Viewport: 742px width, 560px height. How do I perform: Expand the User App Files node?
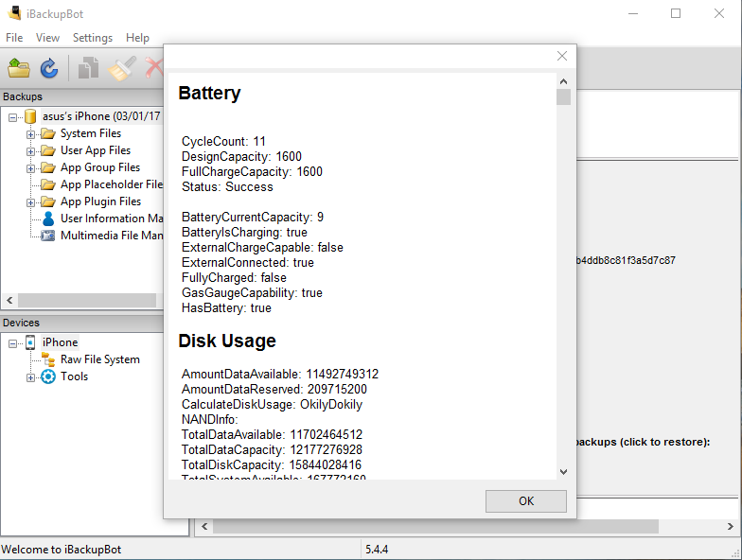coord(30,151)
